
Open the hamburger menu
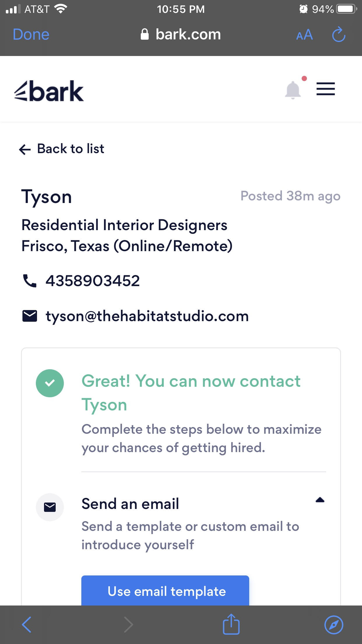click(x=326, y=89)
